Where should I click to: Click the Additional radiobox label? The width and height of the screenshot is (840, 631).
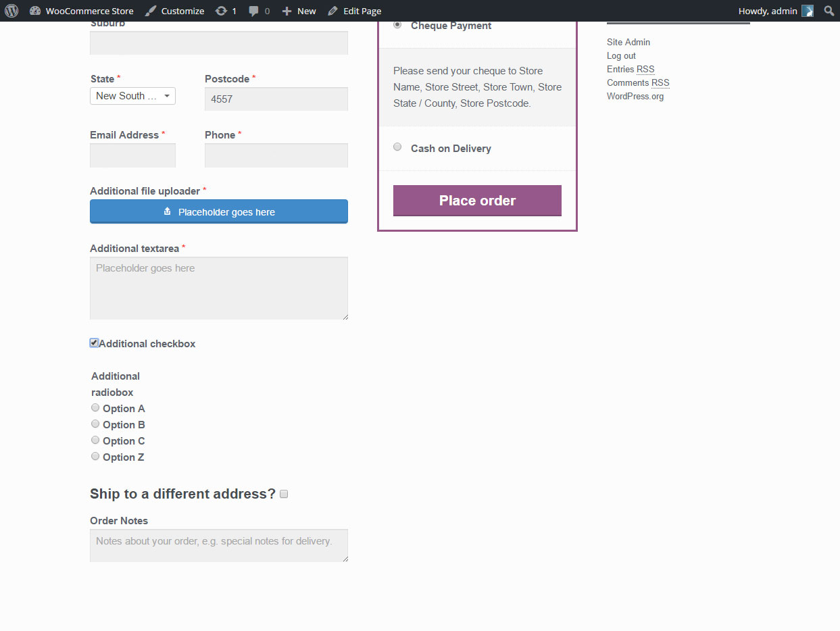116,384
